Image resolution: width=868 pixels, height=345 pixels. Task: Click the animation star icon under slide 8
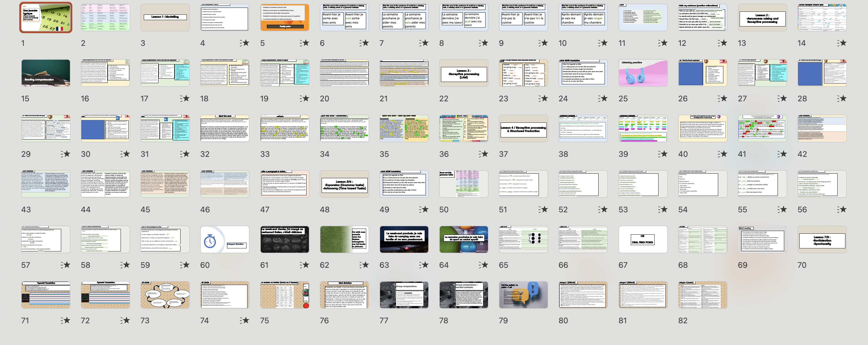coord(483,43)
